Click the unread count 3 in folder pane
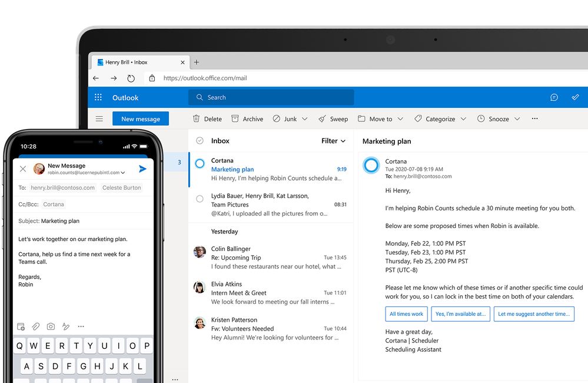The height and width of the screenshot is (383, 588). 180,162
